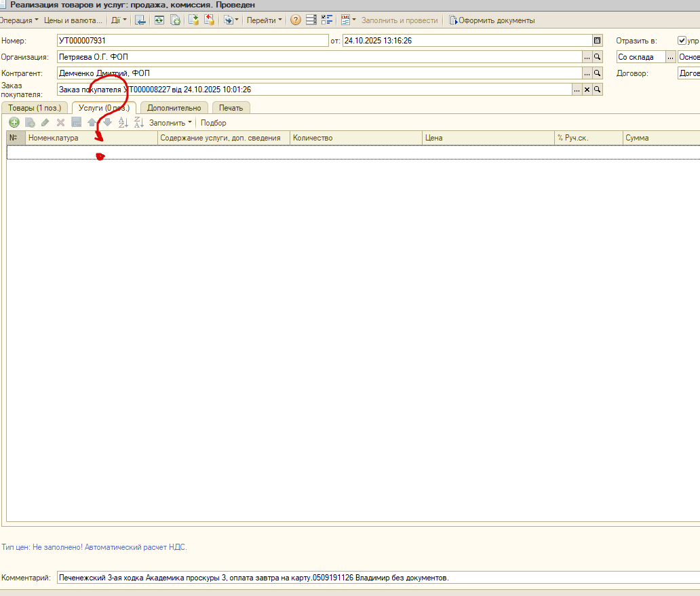This screenshot has width=700, height=596.
Task: Click the document structure list icon
Action: click(311, 20)
